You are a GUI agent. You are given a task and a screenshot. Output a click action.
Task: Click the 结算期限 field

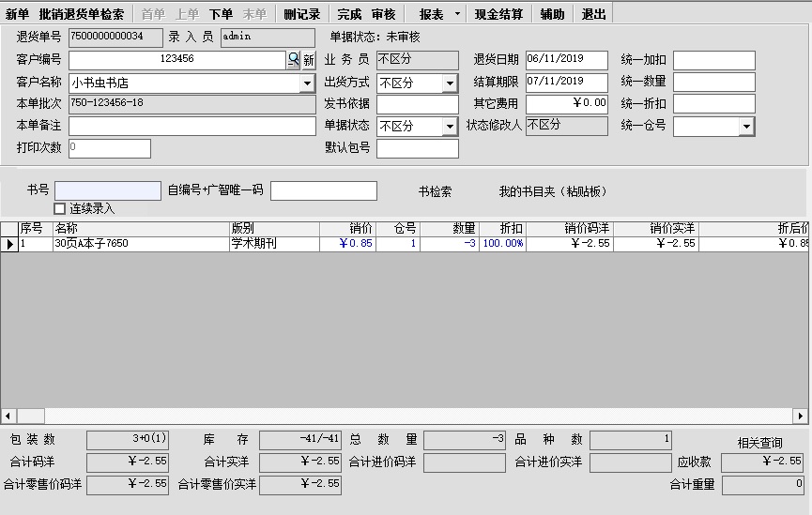[567, 83]
